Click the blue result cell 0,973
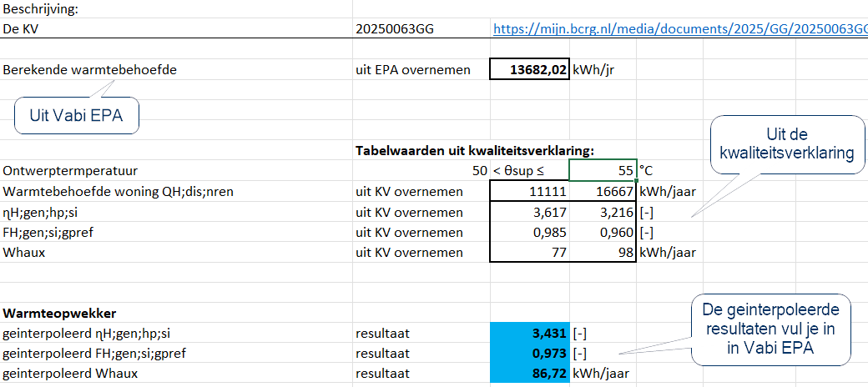868x387 pixels. click(530, 354)
